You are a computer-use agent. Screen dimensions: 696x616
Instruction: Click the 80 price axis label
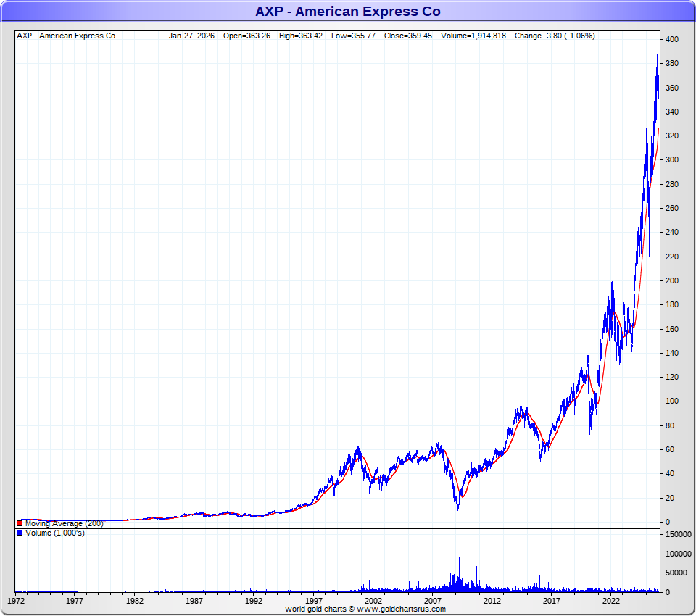(670, 425)
